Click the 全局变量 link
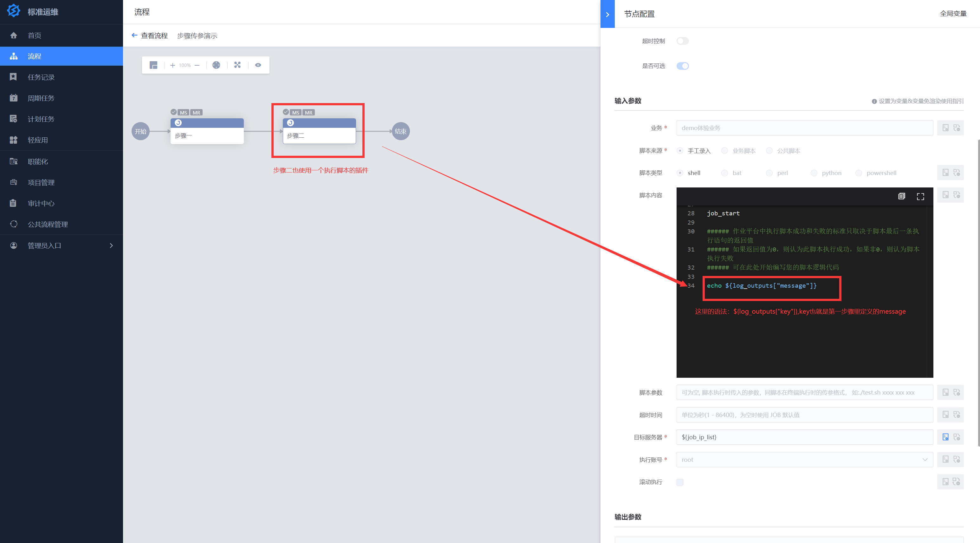The width and height of the screenshot is (980, 543). [953, 14]
